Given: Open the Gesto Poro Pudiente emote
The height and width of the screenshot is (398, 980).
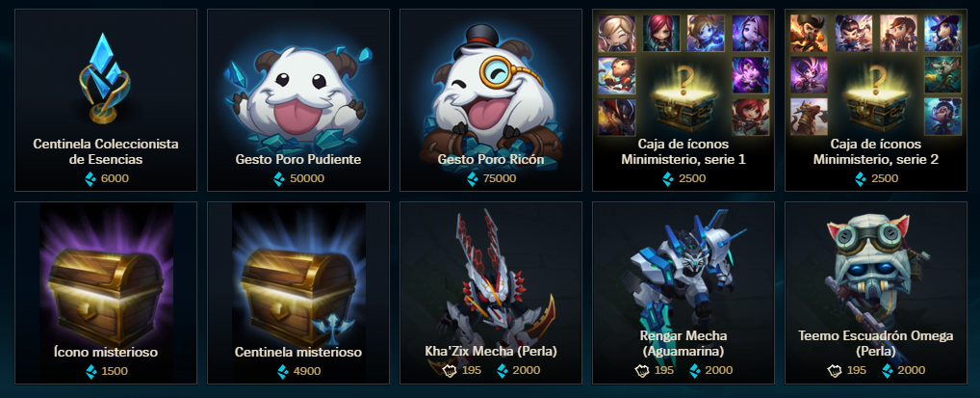Looking at the screenshot, I should (298, 92).
